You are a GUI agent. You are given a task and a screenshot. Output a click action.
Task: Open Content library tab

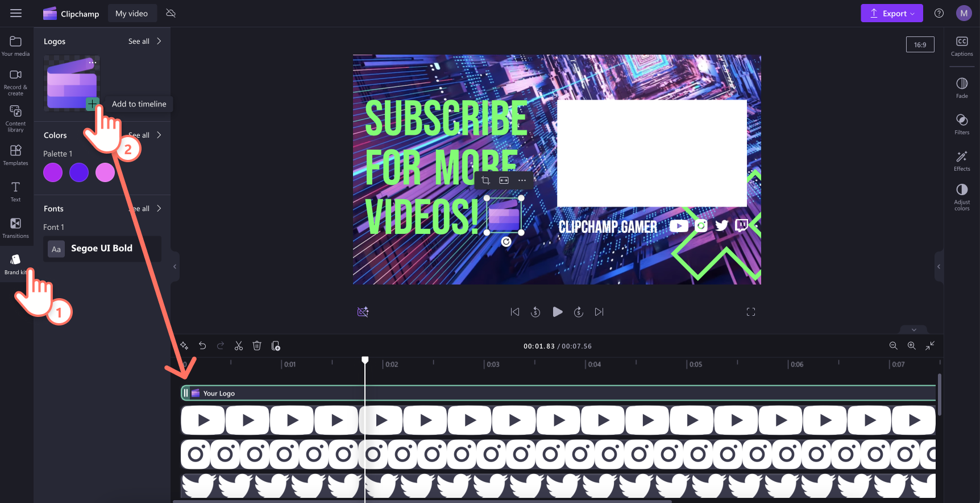click(16, 118)
